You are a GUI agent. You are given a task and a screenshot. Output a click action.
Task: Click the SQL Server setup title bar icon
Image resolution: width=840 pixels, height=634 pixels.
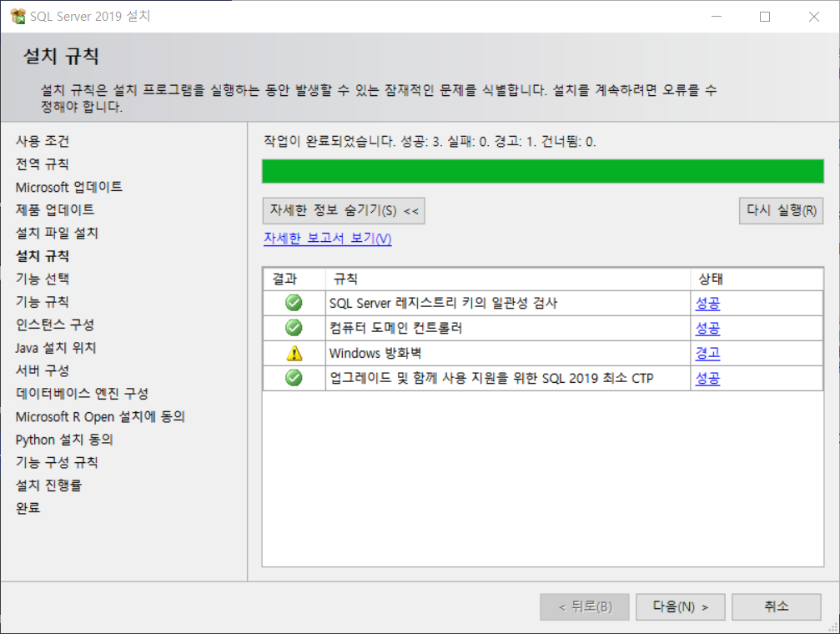point(18,16)
